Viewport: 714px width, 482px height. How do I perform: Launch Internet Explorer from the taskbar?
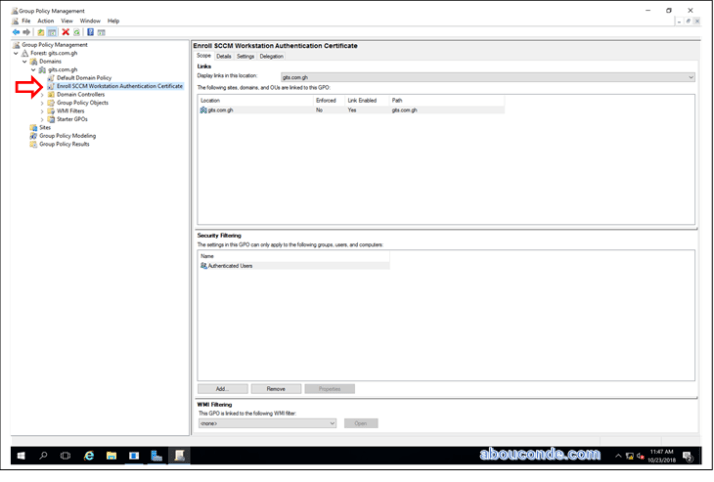pyautogui.click(x=89, y=456)
